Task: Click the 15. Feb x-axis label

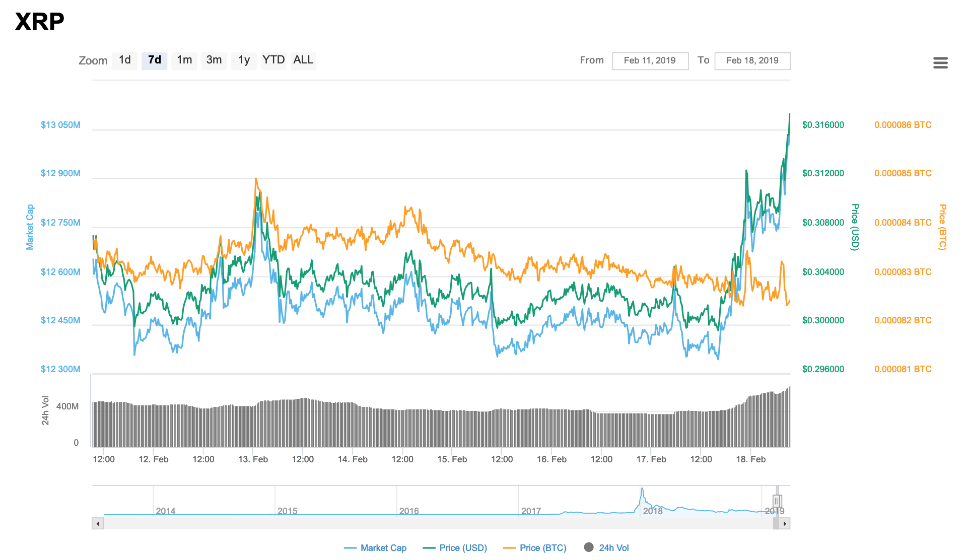Action: 452,459
